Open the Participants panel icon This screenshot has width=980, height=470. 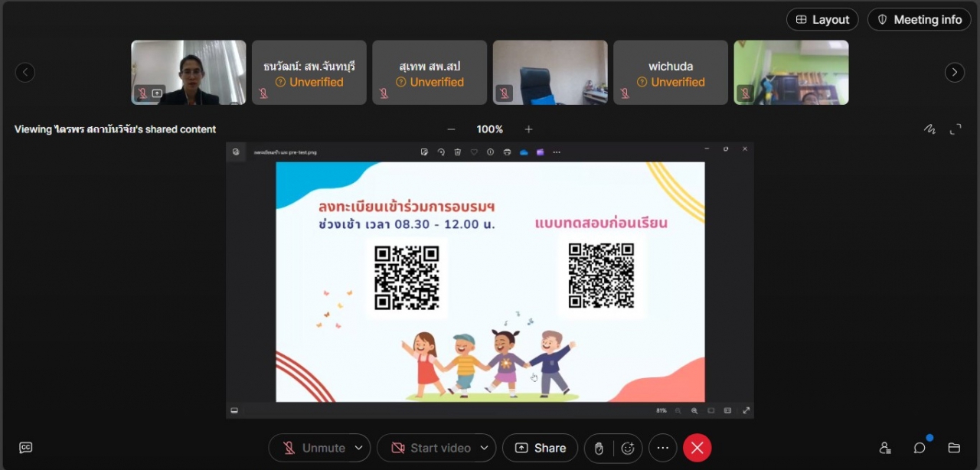[885, 448]
